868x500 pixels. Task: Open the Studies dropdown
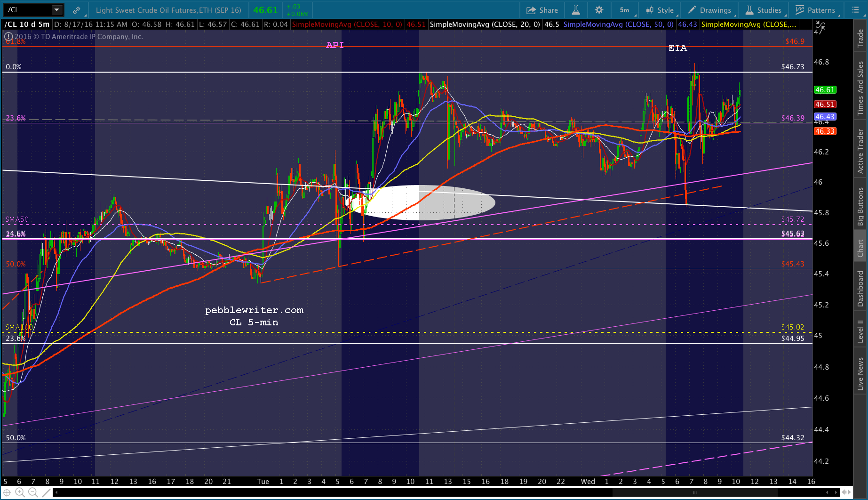click(764, 10)
